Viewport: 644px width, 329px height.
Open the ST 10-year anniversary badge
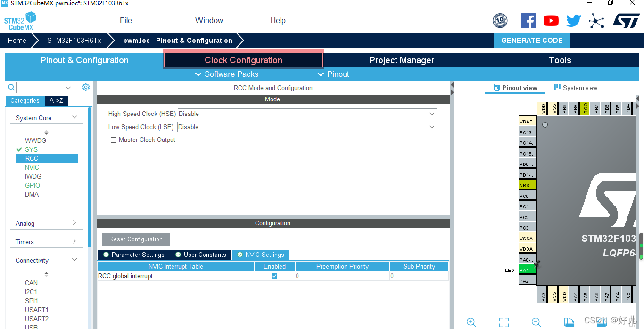pos(500,21)
